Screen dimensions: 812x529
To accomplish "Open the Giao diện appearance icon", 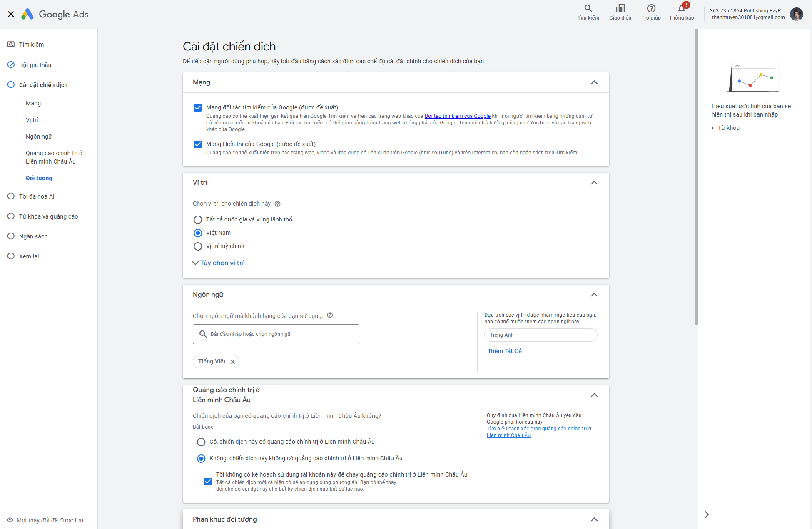I will tap(620, 8).
